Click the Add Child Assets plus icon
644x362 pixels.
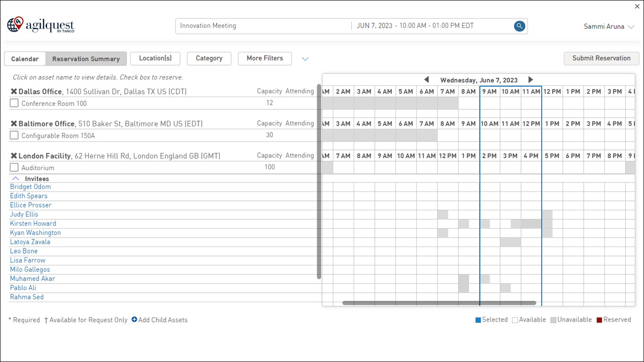click(134, 320)
